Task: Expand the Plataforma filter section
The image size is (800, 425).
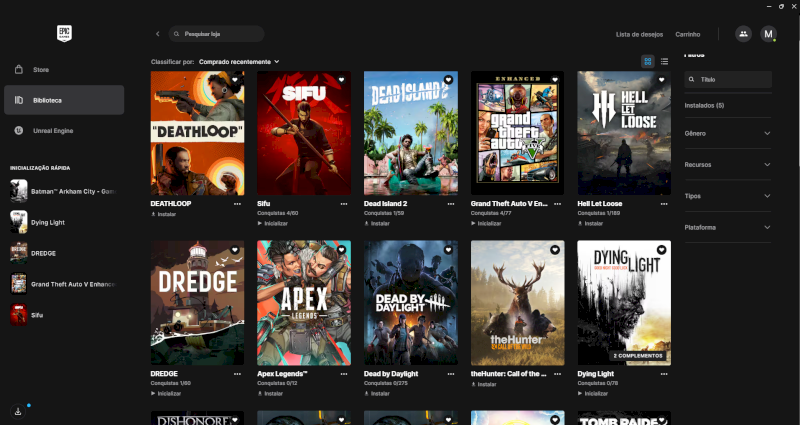Action: point(727,227)
